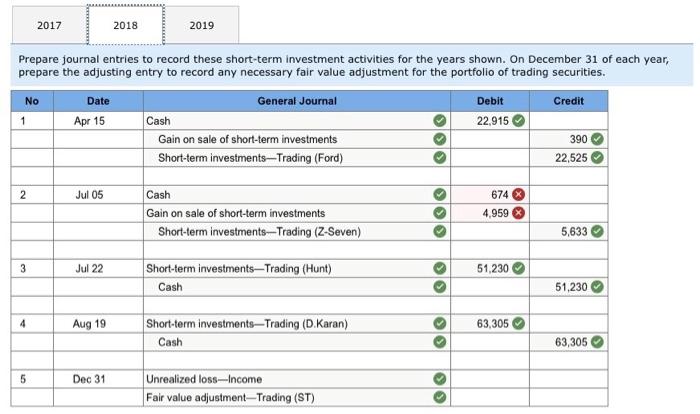The width and height of the screenshot is (700, 414).
Task: Select the General Journal column header
Action: click(x=297, y=101)
